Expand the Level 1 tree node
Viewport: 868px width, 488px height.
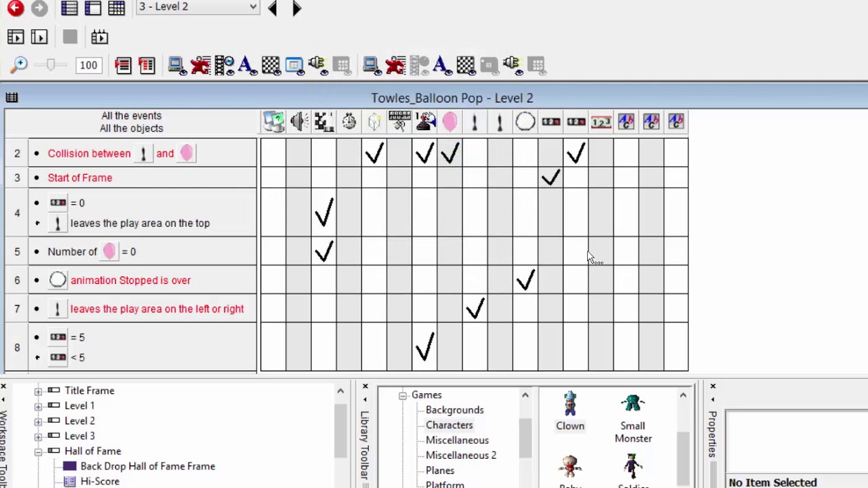tap(38, 406)
